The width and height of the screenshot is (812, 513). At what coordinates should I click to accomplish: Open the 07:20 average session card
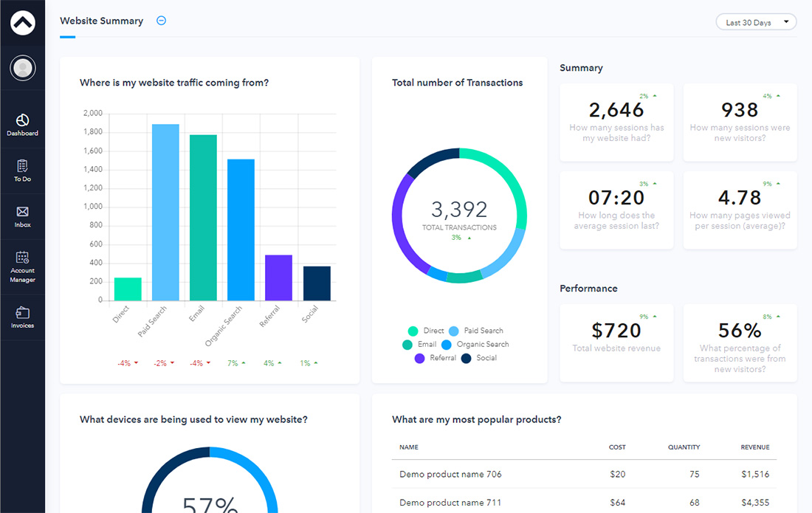pos(616,210)
